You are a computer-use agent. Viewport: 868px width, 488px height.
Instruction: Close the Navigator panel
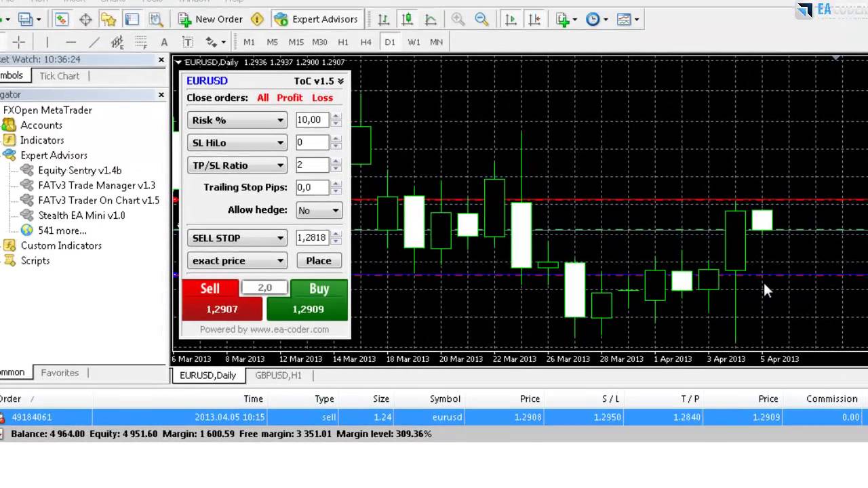point(161,94)
